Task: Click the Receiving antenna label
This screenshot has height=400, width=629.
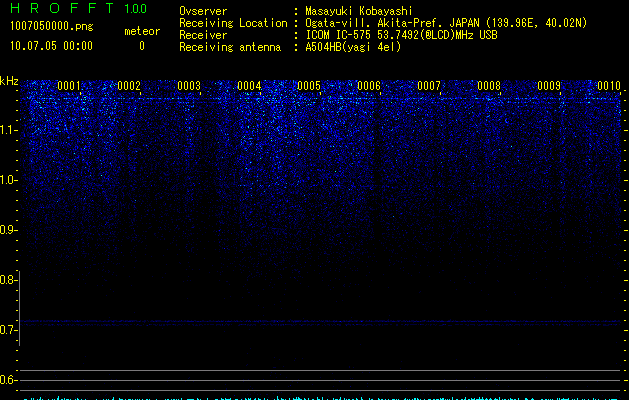Action: point(230,47)
